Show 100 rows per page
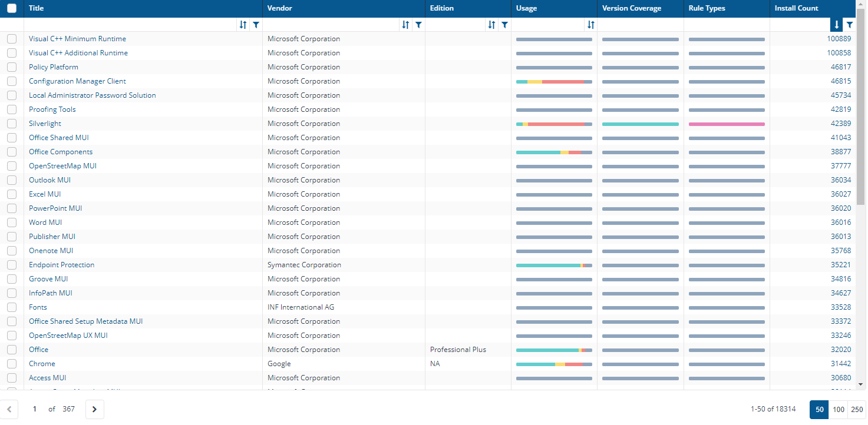This screenshot has width=868, height=425. coord(839,409)
